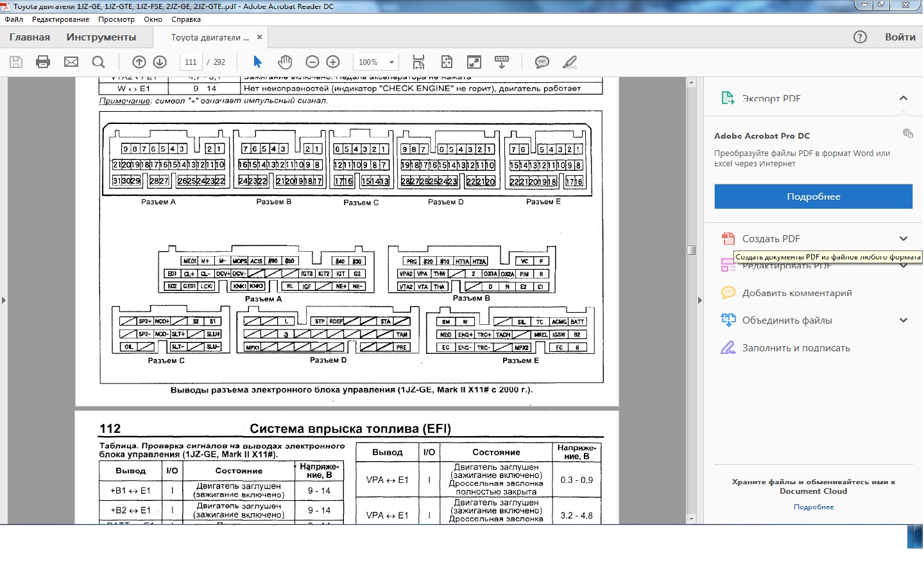The height and width of the screenshot is (578, 924).
Task: Click the scrollbar up arrow
Action: tap(691, 82)
